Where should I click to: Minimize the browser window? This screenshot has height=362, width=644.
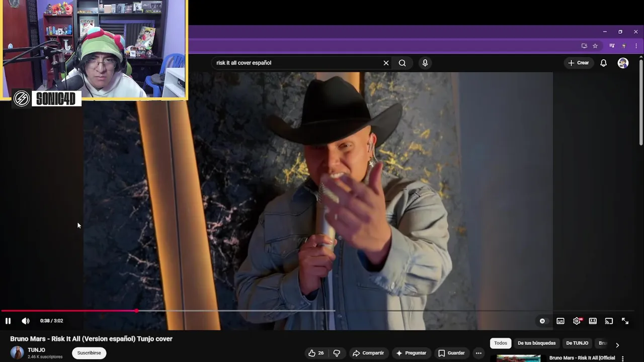click(605, 32)
